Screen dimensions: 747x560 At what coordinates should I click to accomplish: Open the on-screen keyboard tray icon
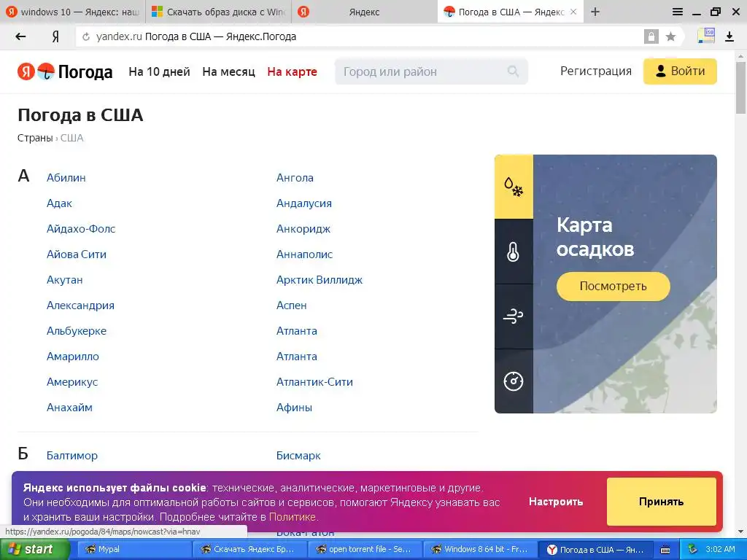[x=665, y=550]
